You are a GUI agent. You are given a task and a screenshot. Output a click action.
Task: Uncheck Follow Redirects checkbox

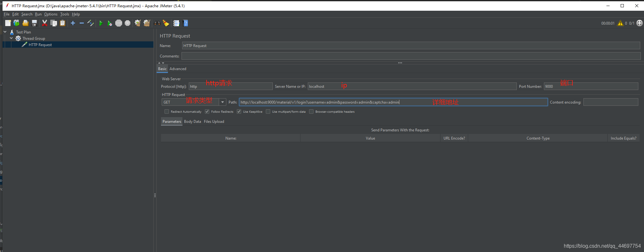click(x=207, y=111)
